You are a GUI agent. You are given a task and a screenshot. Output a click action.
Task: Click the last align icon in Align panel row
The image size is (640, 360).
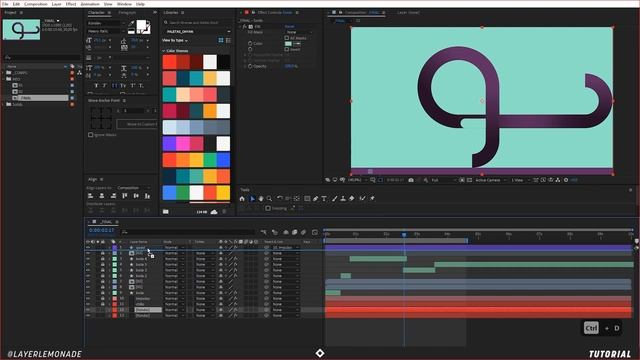(147, 196)
